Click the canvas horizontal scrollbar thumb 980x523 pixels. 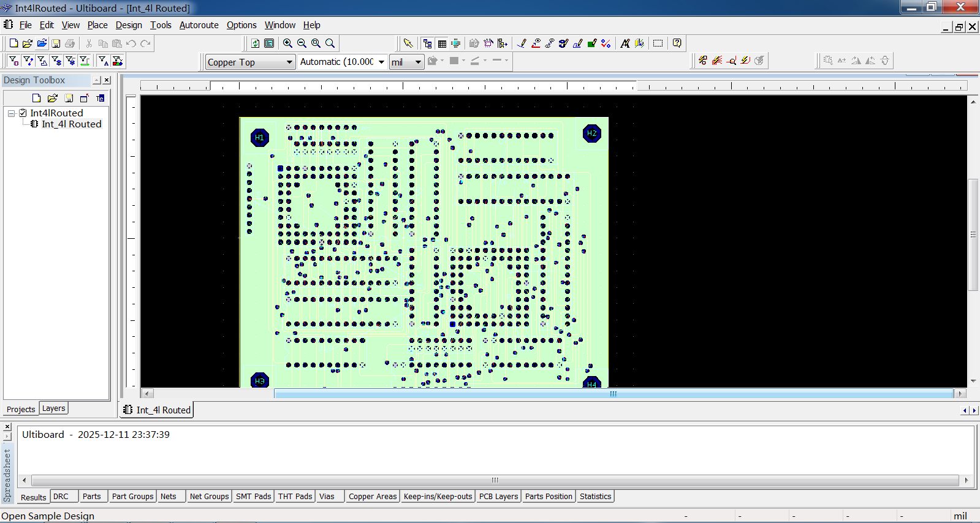tap(613, 394)
